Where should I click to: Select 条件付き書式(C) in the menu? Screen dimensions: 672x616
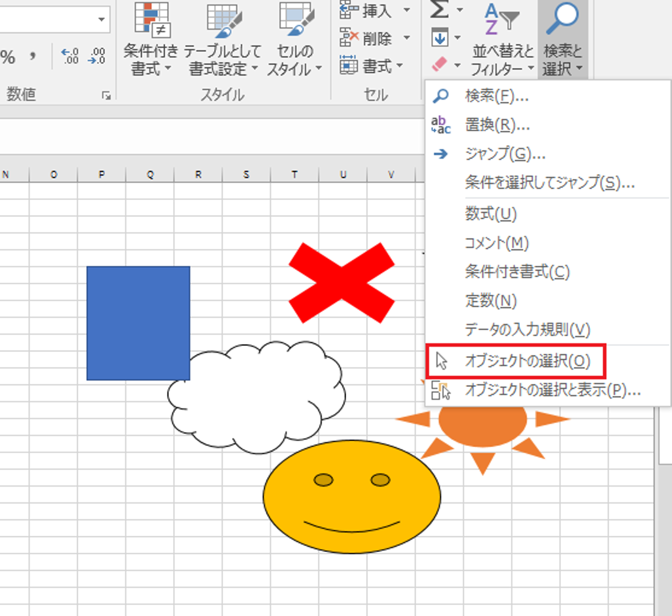coord(548,271)
